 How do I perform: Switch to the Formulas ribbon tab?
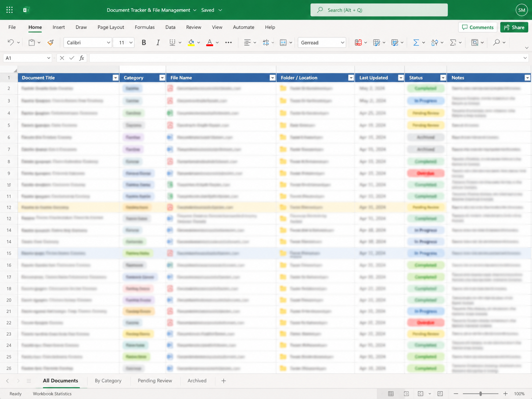(x=145, y=27)
